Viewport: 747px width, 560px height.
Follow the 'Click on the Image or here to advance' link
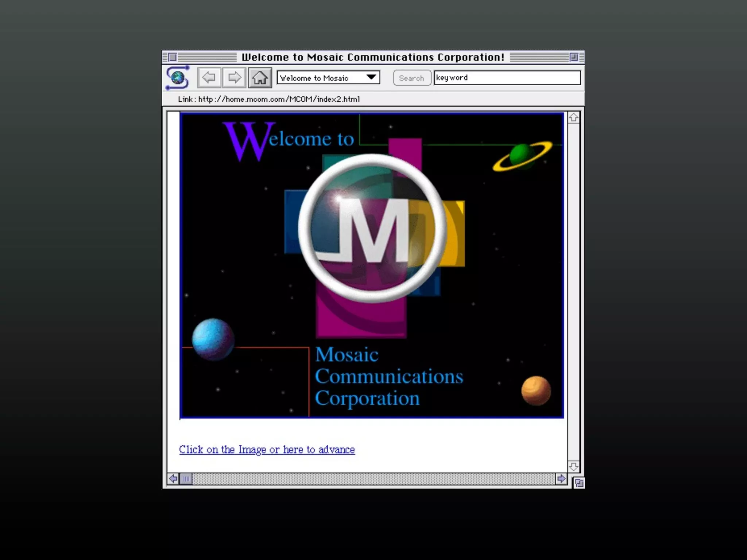[267, 450]
